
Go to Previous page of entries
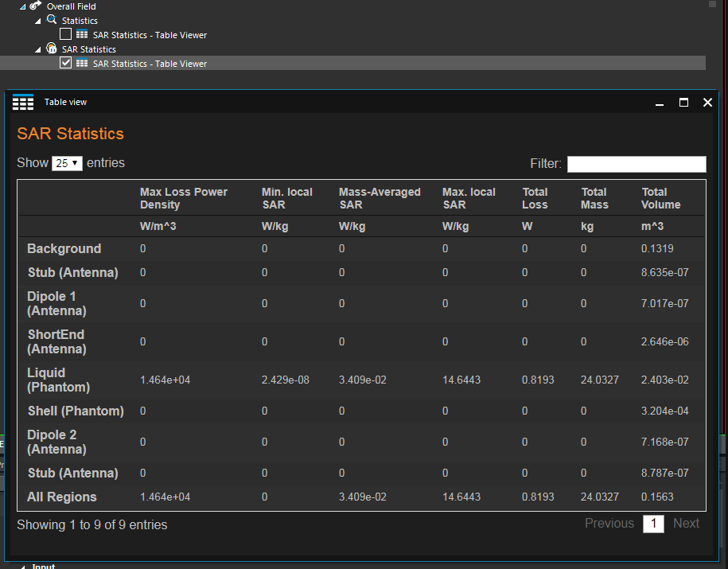pos(609,524)
